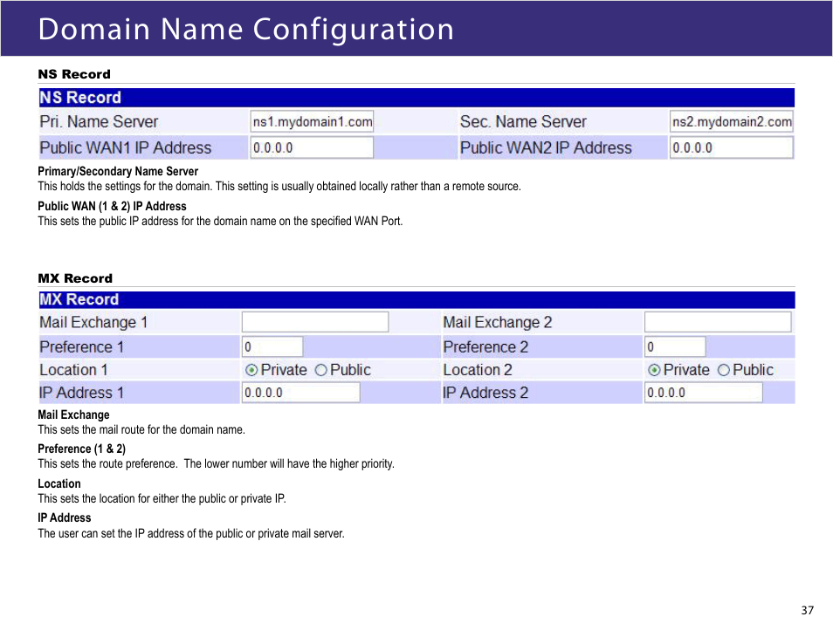The image size is (833, 644).
Task: Click the Mail Exchange 2 text box
Action: (718, 322)
